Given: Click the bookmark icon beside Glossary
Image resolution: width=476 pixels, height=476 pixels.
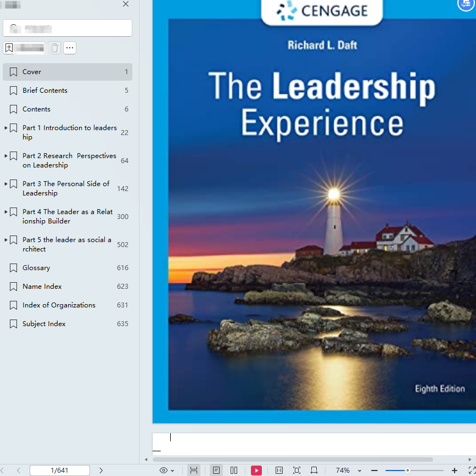Looking at the screenshot, I should click(13, 268).
